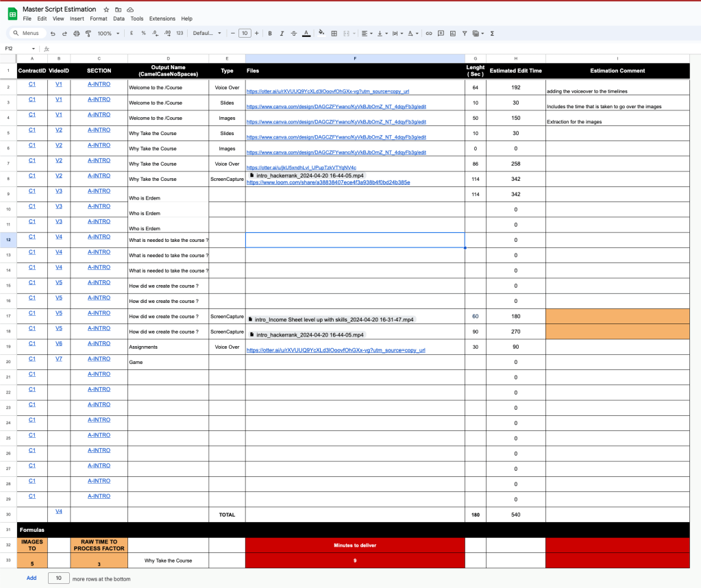701x588 pixels.
Task: Open the Google Sheets home icon
Action: coord(12,14)
